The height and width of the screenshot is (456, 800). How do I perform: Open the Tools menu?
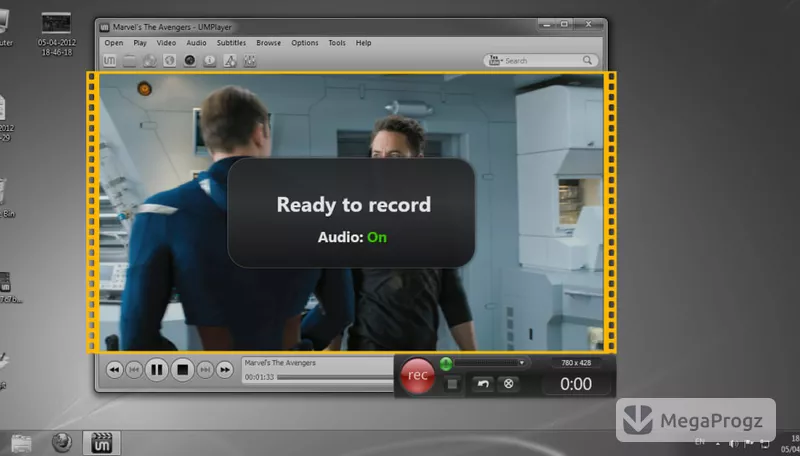[337, 43]
